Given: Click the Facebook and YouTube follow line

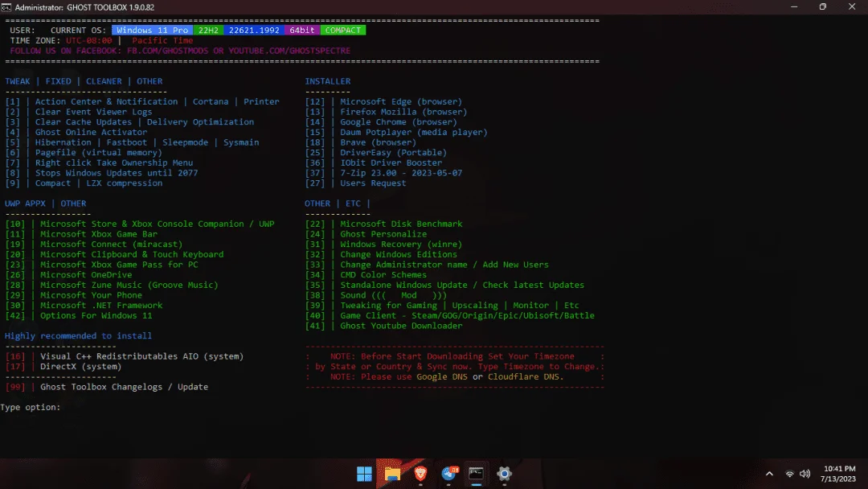Looking at the screenshot, I should (180, 51).
